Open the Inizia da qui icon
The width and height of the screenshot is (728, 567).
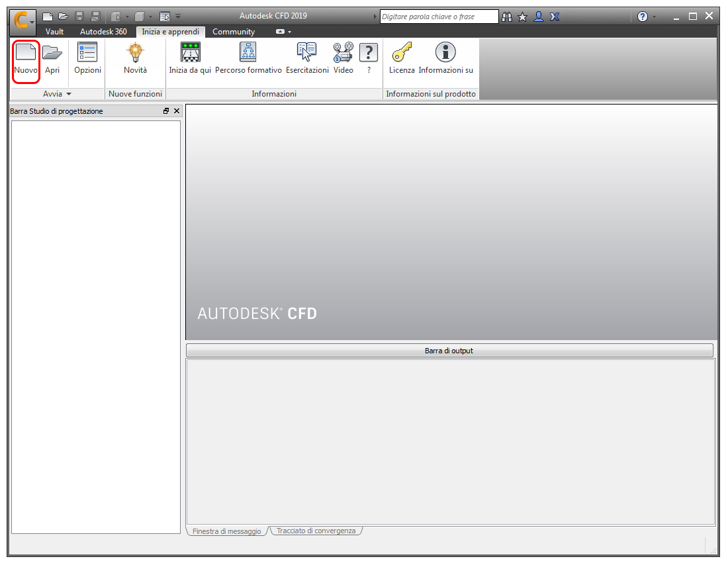pos(191,52)
